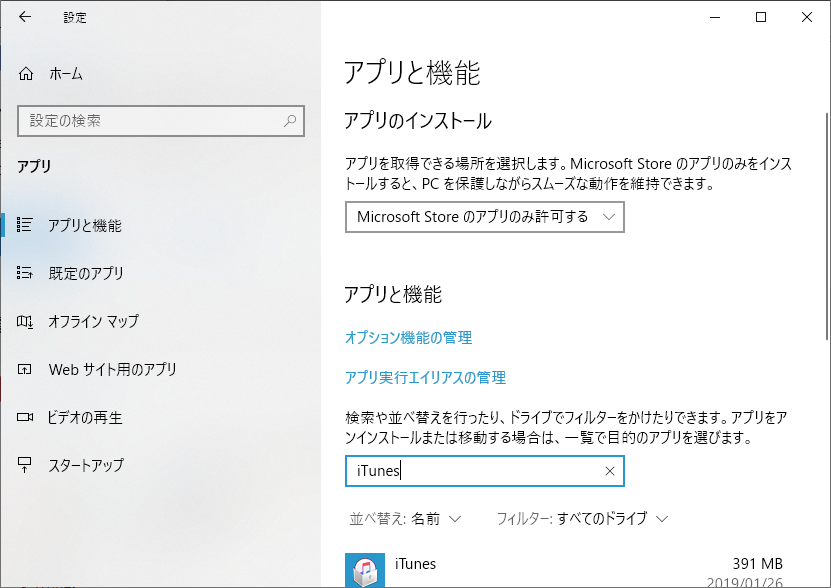This screenshot has width=831, height=588.
Task: Select アプリと機能 in the sidebar
Action: click(161, 225)
